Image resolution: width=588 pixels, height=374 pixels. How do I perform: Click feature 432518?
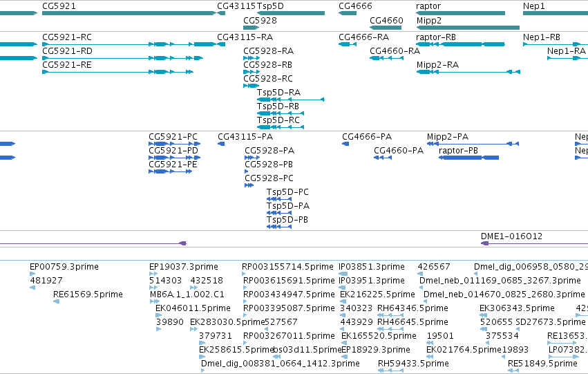[194, 288]
